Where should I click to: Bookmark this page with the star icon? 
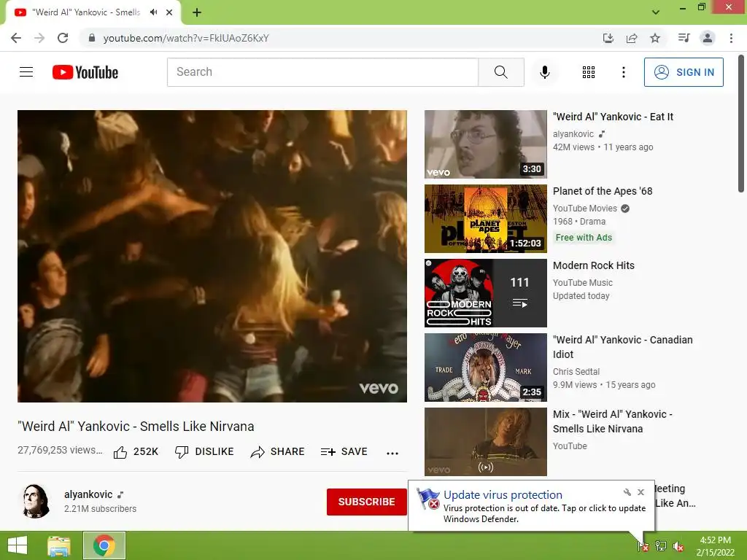(655, 38)
